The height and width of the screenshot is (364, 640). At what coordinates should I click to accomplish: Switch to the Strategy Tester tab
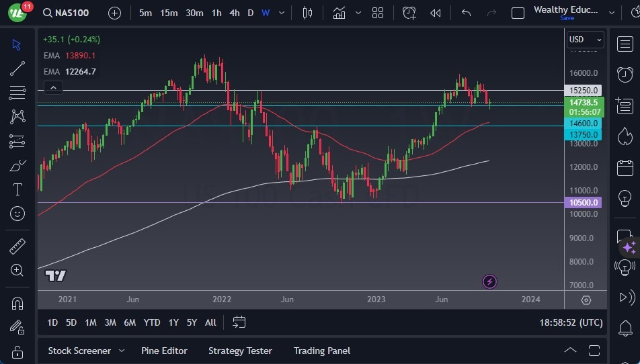pyautogui.click(x=240, y=351)
